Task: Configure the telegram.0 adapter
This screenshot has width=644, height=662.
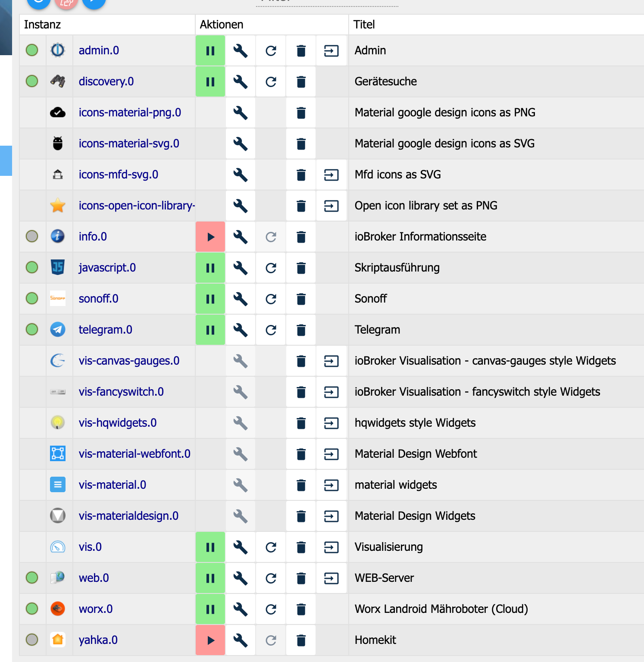Action: point(241,330)
